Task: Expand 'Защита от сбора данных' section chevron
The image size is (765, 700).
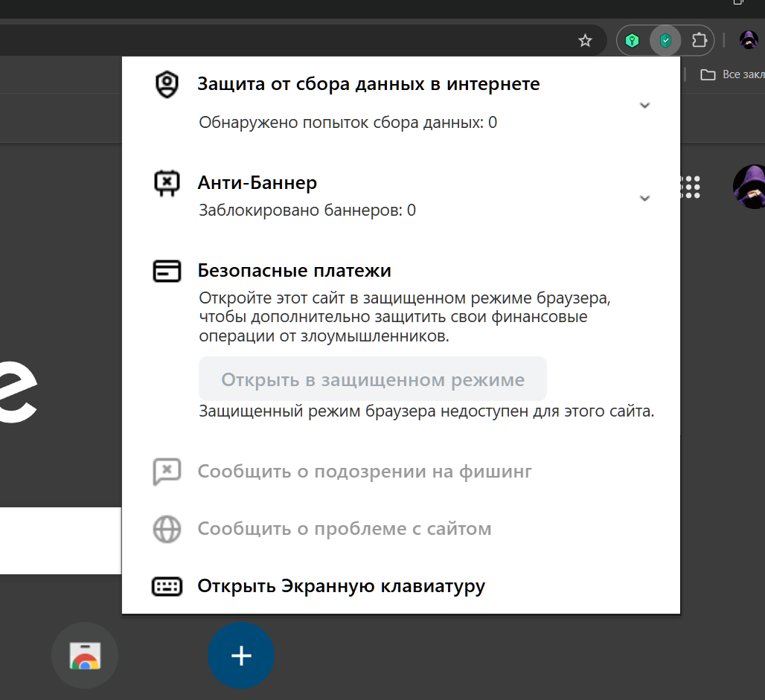Action: (x=644, y=106)
